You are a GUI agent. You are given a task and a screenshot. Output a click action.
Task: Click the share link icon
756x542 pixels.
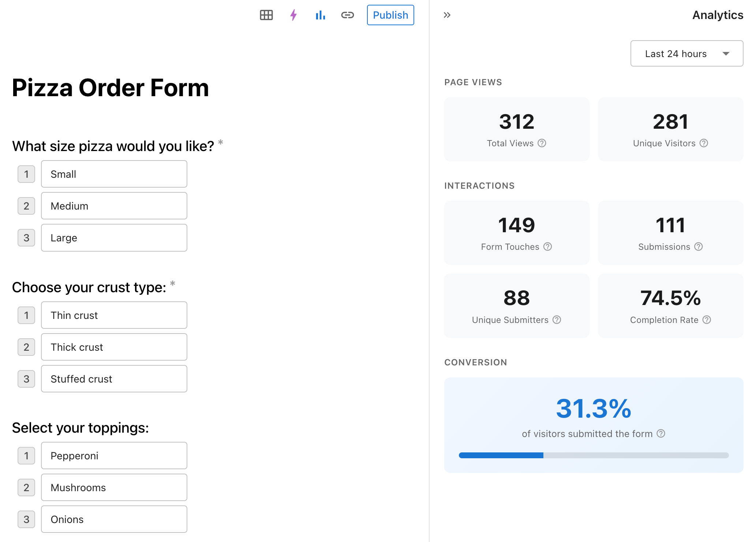347,15
